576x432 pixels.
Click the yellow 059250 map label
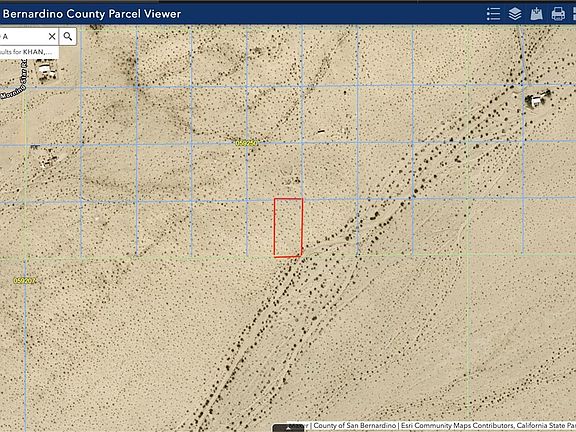tap(246, 143)
